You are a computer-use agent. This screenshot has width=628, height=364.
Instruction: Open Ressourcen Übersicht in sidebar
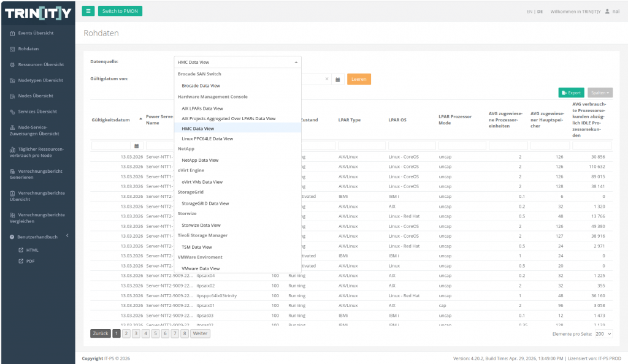(41, 64)
